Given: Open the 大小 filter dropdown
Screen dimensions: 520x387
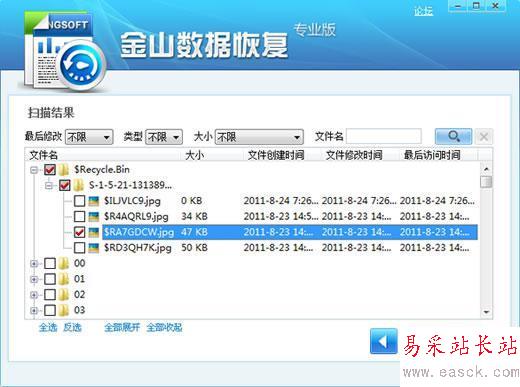Looking at the screenshot, I should pos(259,137).
